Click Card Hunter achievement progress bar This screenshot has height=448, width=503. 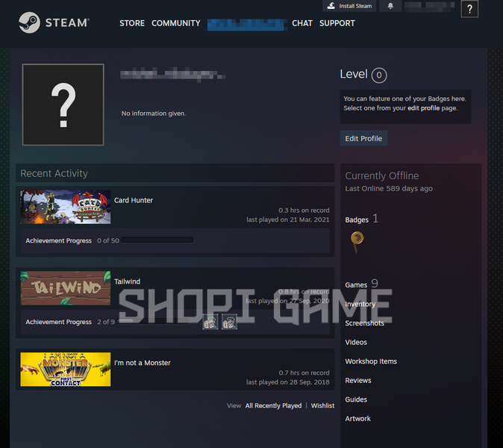click(x=157, y=240)
